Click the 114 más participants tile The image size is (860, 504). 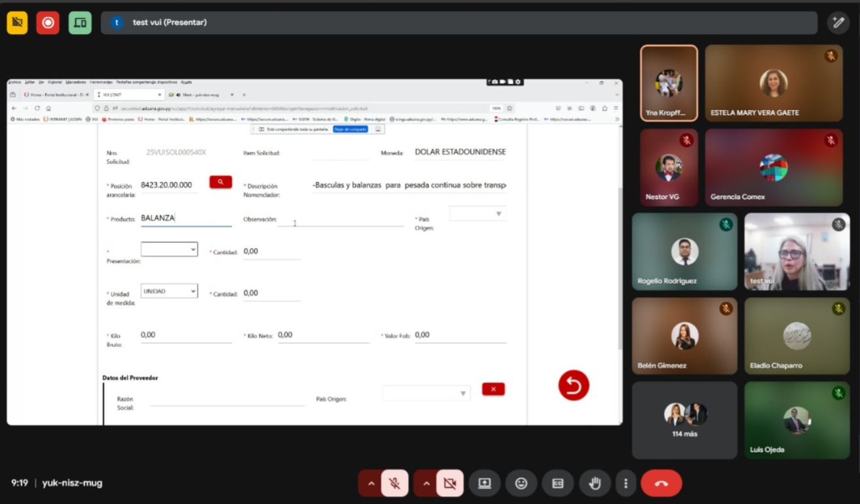684,420
